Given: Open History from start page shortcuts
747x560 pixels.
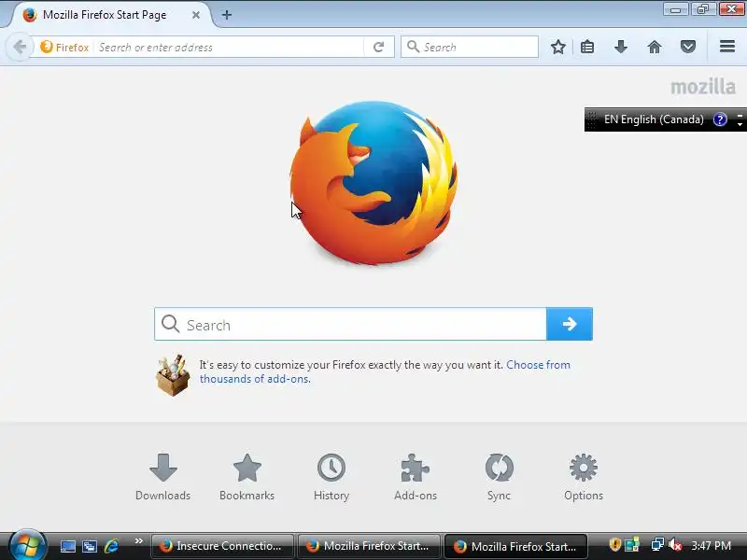Looking at the screenshot, I should [x=331, y=477].
